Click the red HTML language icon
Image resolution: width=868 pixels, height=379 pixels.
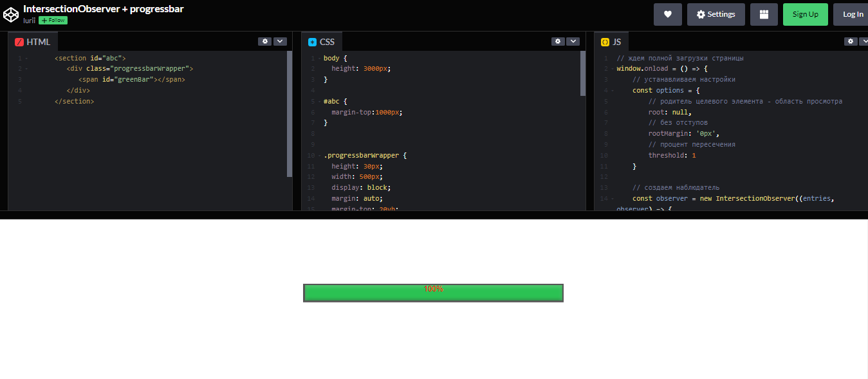tap(18, 41)
